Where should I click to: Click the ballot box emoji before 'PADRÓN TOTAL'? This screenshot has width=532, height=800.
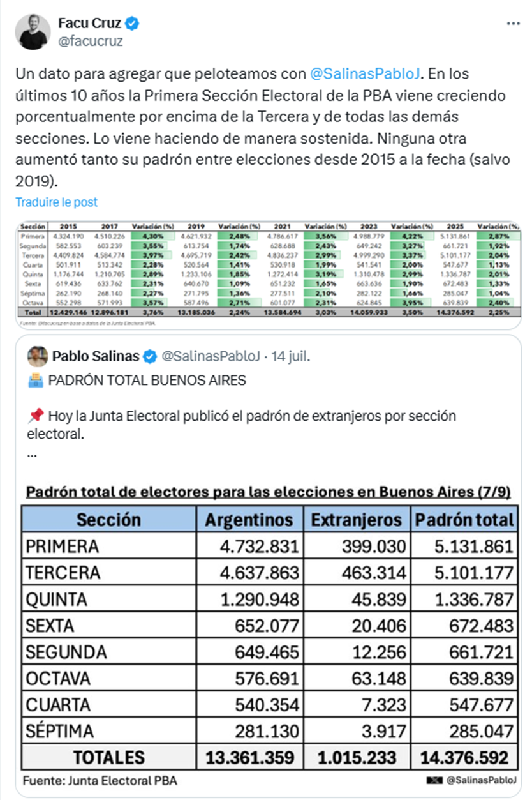pyautogui.click(x=36, y=381)
